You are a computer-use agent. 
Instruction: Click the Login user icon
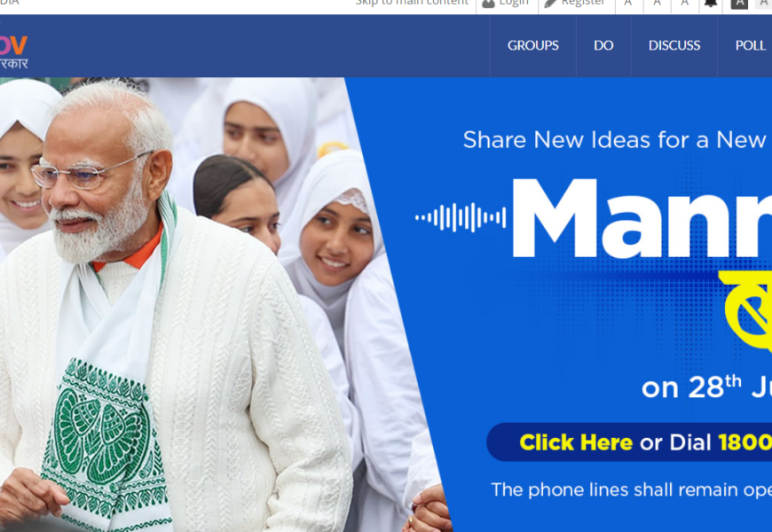click(488, 4)
